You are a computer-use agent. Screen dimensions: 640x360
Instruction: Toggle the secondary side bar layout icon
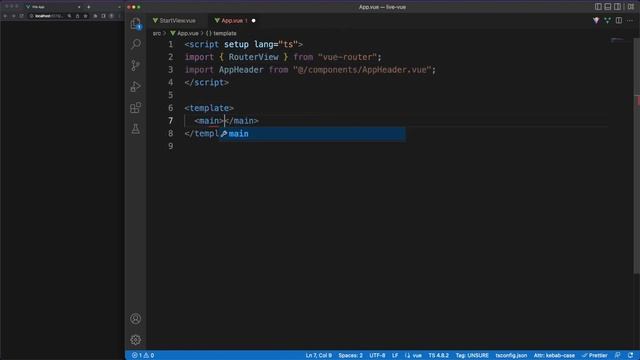tap(618, 7)
